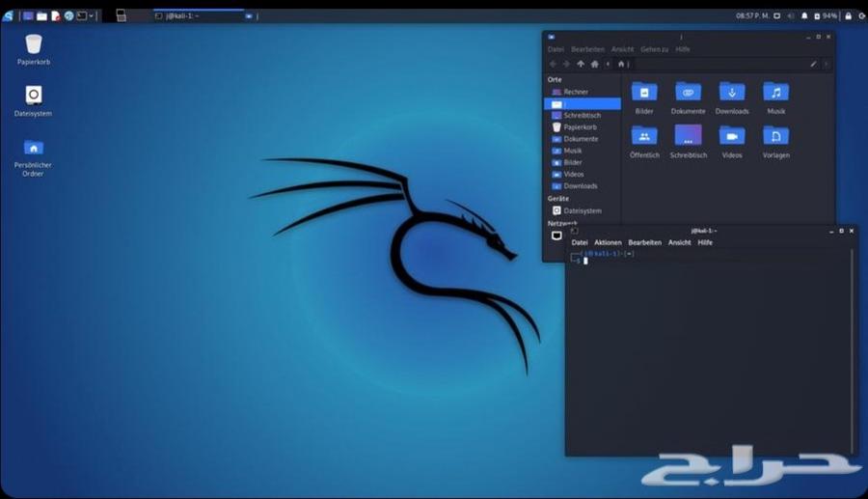868x499 pixels.
Task: Click the log out icon in the panel
Action: pyautogui.click(x=862, y=16)
